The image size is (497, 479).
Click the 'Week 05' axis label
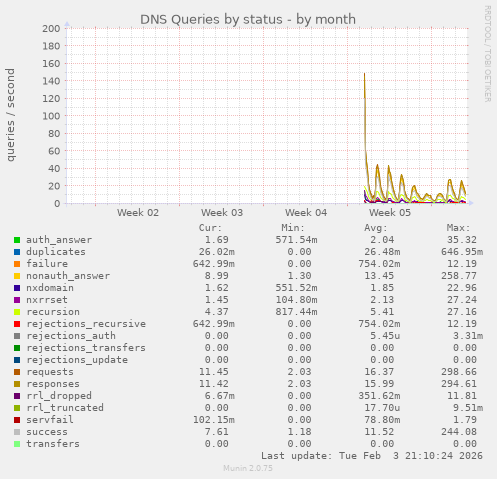click(390, 213)
